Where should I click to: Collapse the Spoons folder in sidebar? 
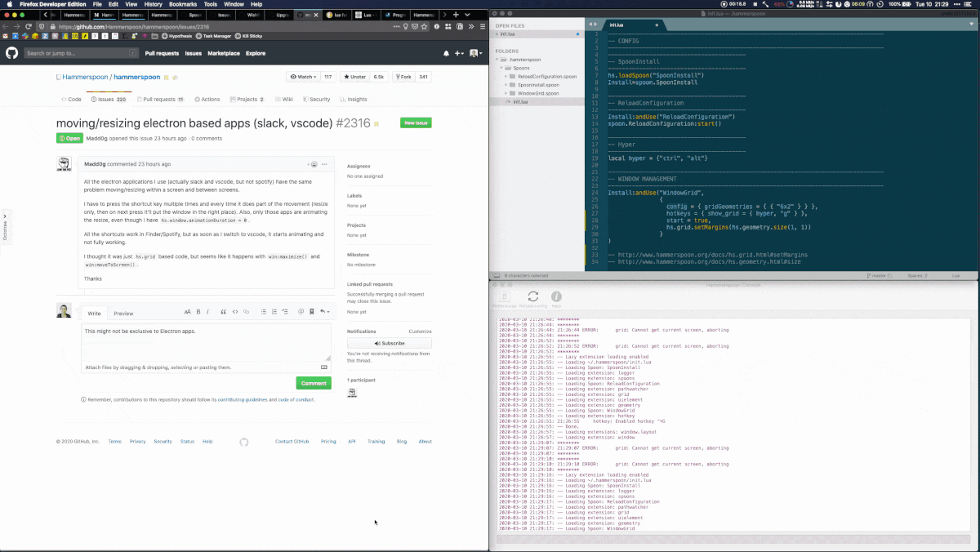click(502, 68)
